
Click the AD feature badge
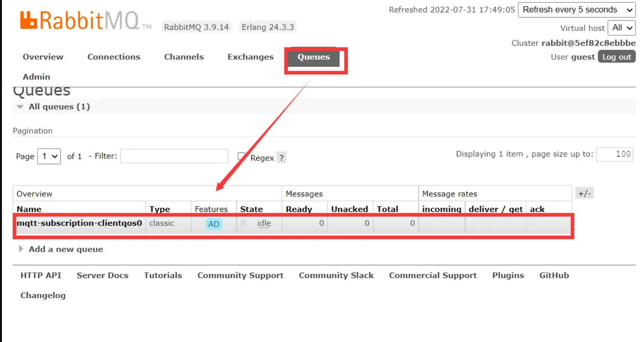click(x=214, y=224)
